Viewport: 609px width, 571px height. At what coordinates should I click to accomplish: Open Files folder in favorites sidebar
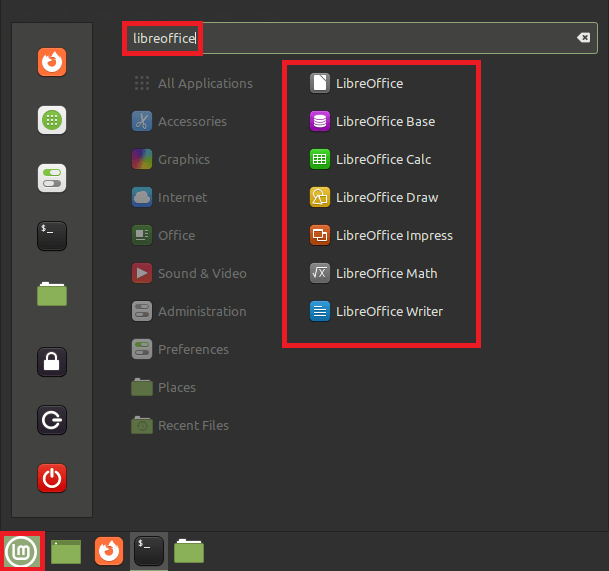pyautogui.click(x=52, y=294)
